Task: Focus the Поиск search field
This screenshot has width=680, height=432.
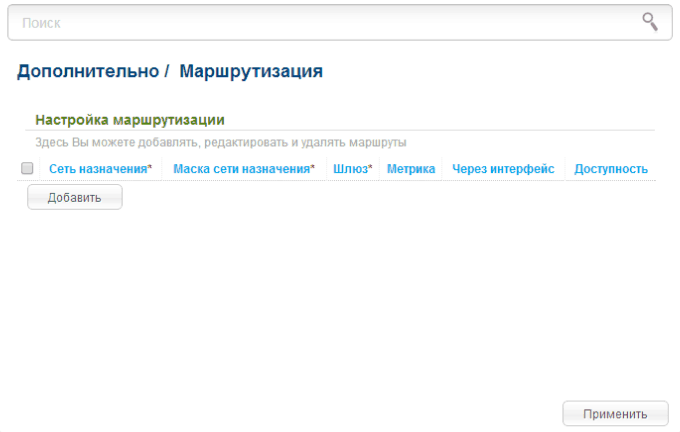Action: coord(320,21)
